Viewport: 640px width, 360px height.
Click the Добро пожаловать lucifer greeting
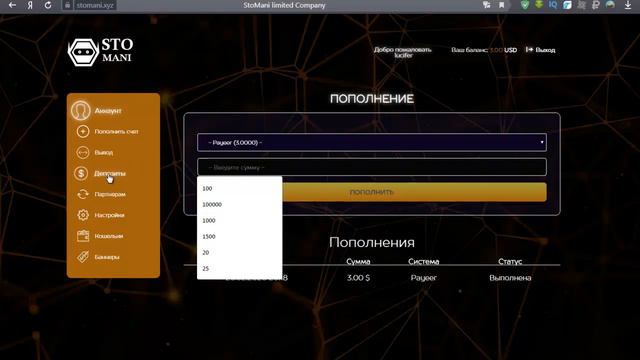coord(403,52)
